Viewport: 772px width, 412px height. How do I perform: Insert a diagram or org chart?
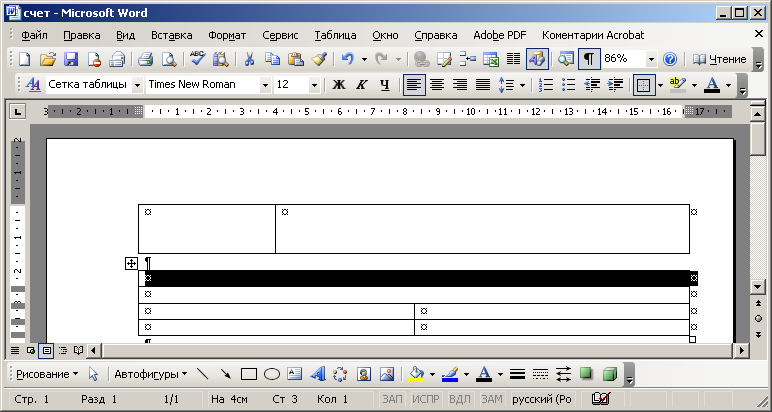pyautogui.click(x=341, y=374)
